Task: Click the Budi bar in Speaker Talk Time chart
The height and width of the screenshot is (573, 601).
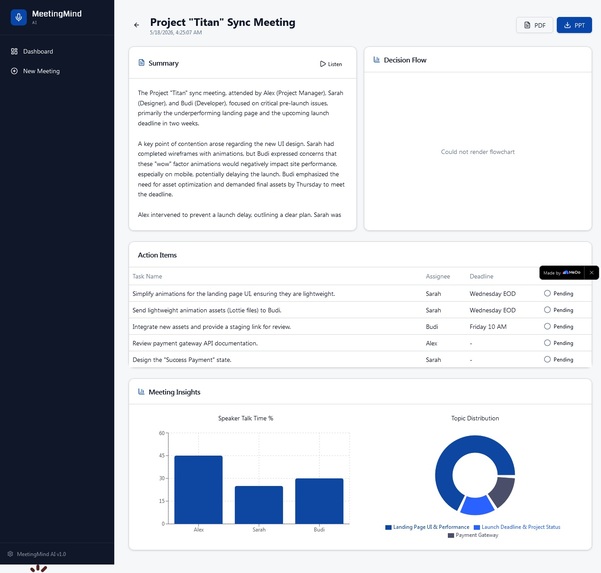Action: click(x=319, y=501)
